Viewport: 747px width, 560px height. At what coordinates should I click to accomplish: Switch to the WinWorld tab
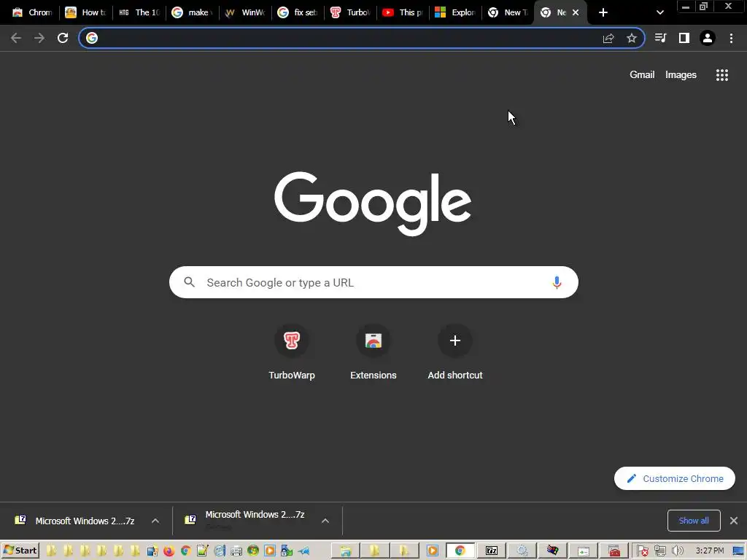(x=245, y=12)
